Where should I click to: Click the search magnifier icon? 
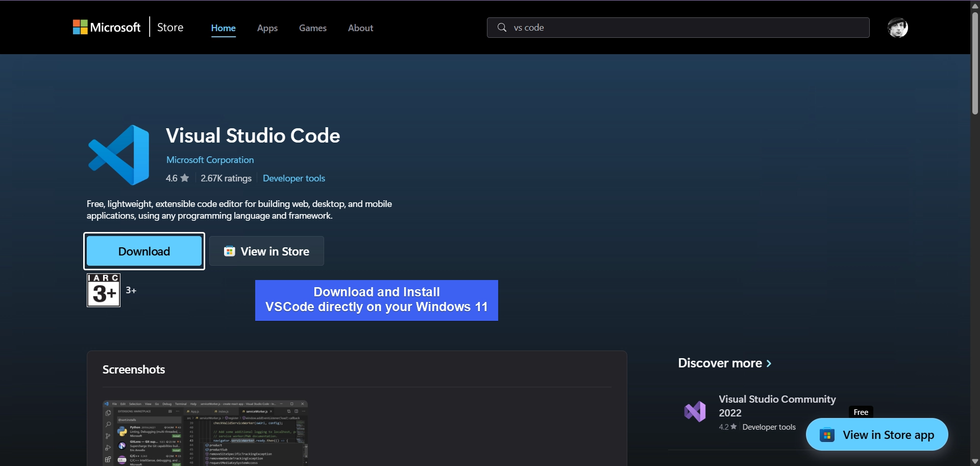pyautogui.click(x=502, y=28)
